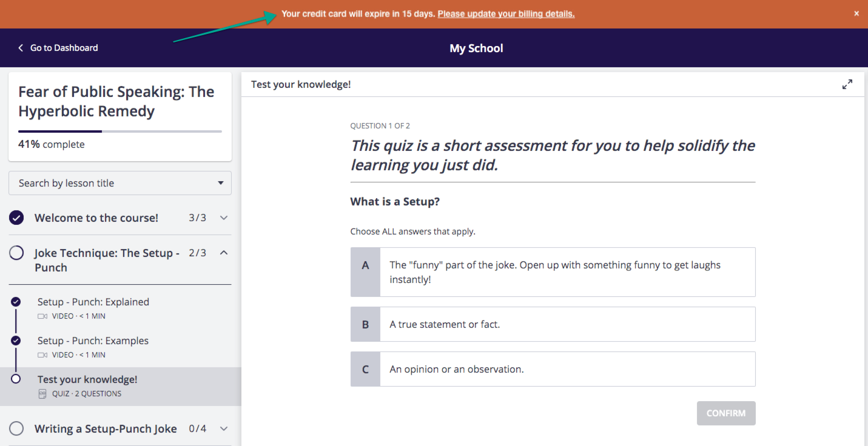Click the empty circle beside Joke Technique section
868x446 pixels.
point(16,253)
